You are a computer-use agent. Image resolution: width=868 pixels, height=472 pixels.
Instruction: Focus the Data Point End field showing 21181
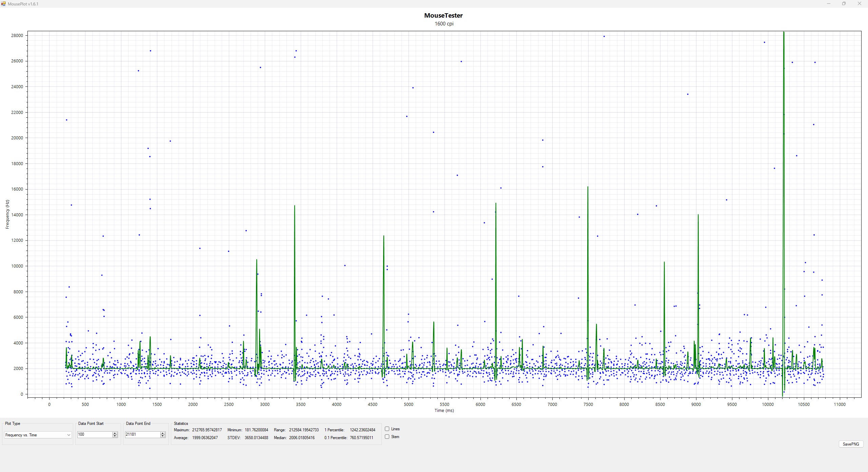143,434
